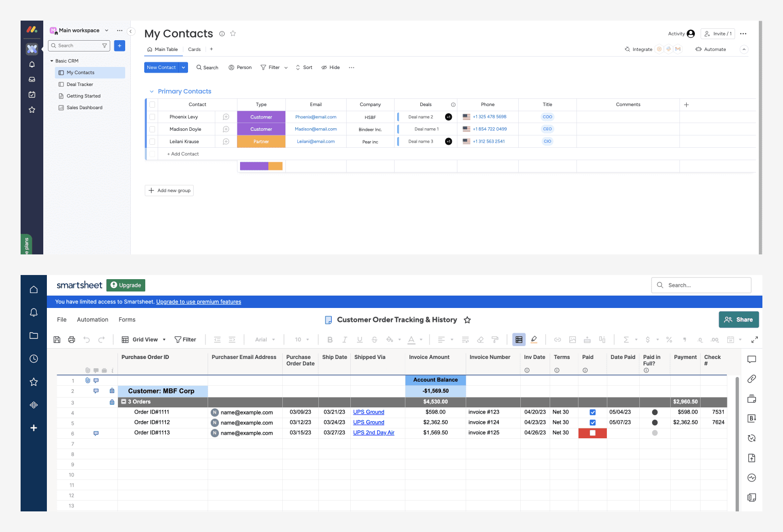783x532 pixels.
Task: Click the blue plus add button in workspace panel
Action: pyautogui.click(x=120, y=46)
